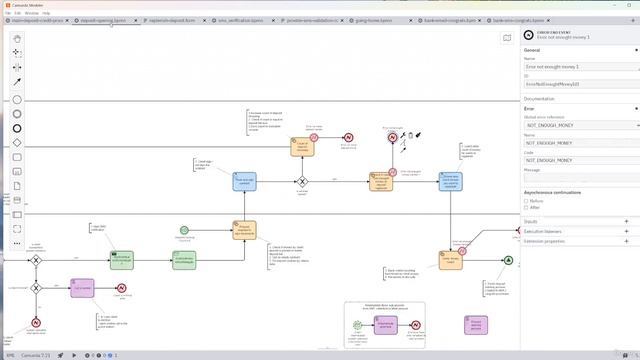Click the element ID input field
This screenshot has width=640, height=360.
point(582,84)
